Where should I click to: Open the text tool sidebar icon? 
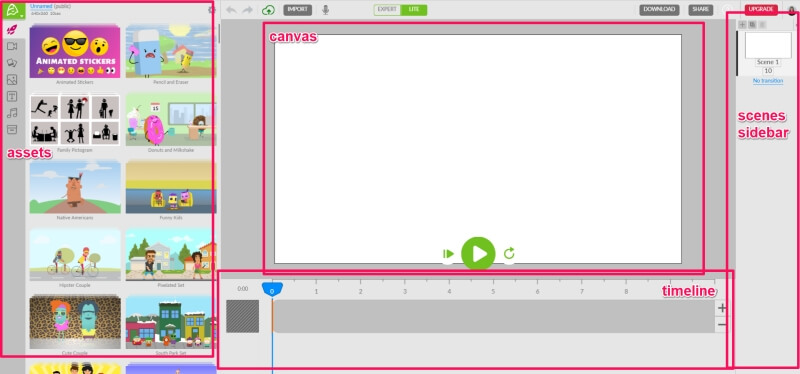coord(12,96)
